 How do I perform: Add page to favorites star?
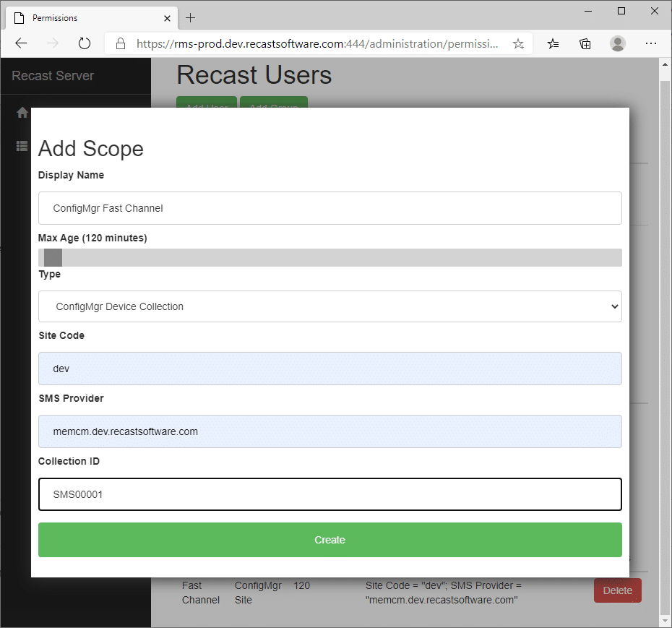click(518, 43)
